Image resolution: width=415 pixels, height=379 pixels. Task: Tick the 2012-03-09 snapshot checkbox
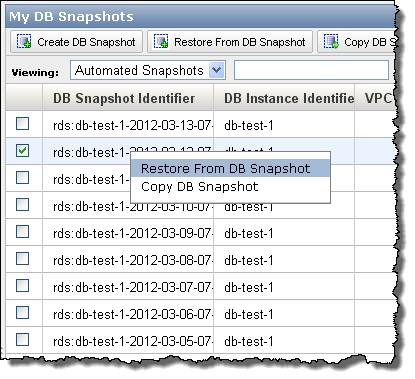pos(22,232)
